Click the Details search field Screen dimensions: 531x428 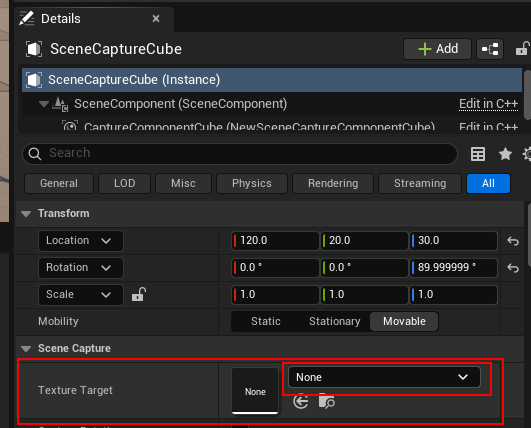pyautogui.click(x=240, y=153)
